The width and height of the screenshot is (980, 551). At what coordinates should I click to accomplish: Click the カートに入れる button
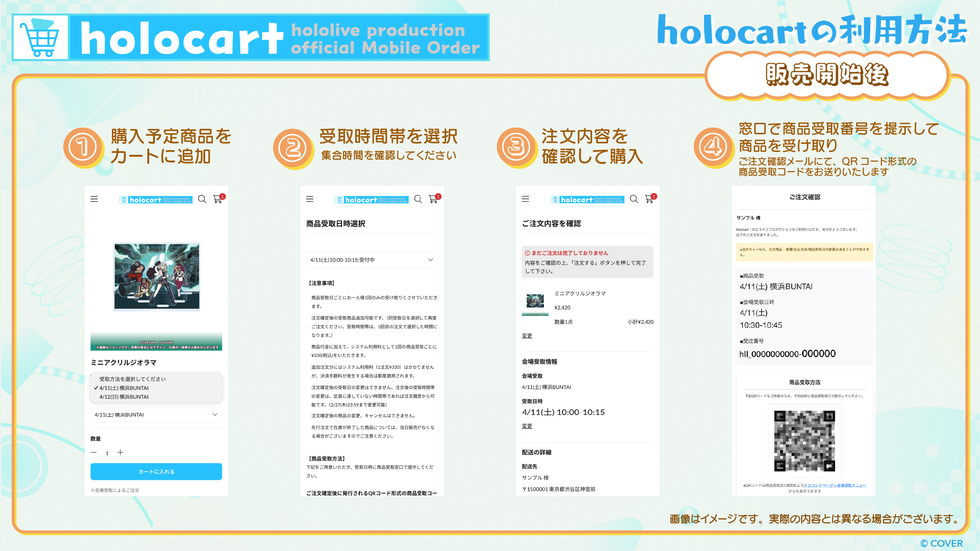coord(156,471)
